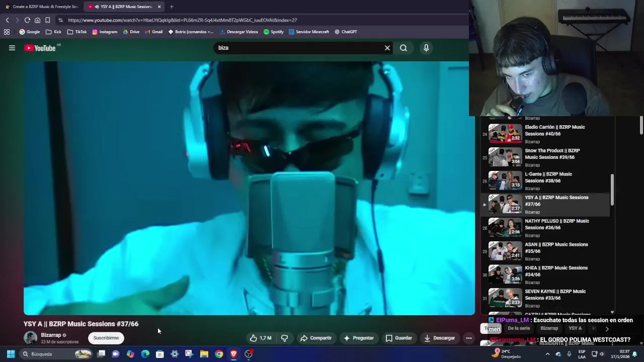Show more chips with right arrow

[x=607, y=329]
